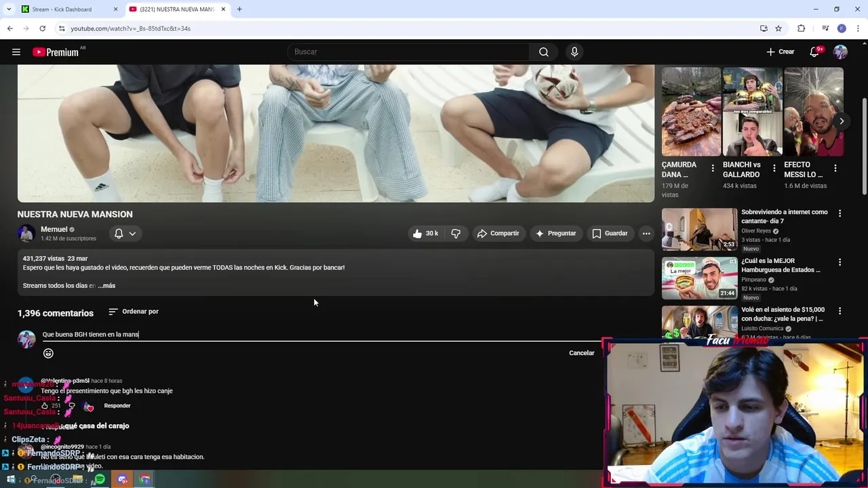This screenshot has height=488, width=868.
Task: Open the MEJOR Hamburguesa video thumbnail
Action: point(699,278)
